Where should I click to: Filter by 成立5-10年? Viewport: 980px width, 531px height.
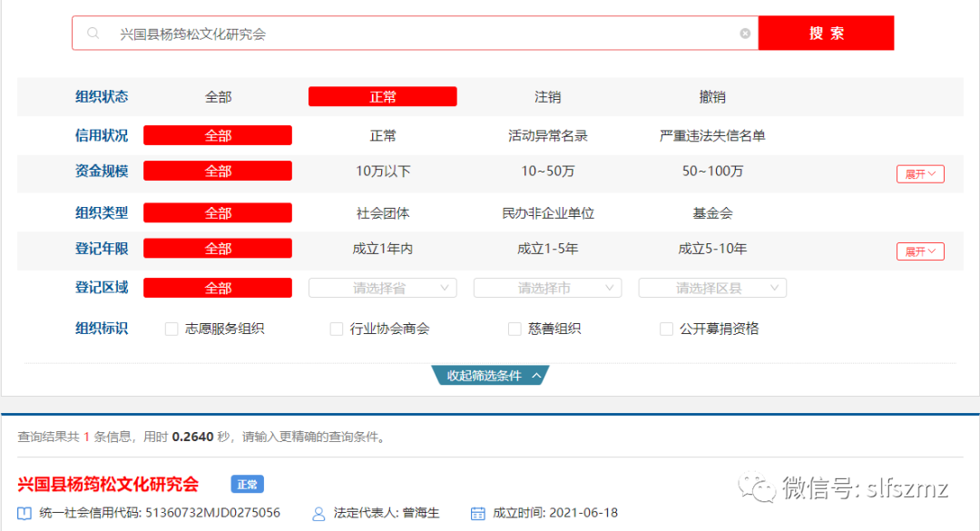click(712, 249)
